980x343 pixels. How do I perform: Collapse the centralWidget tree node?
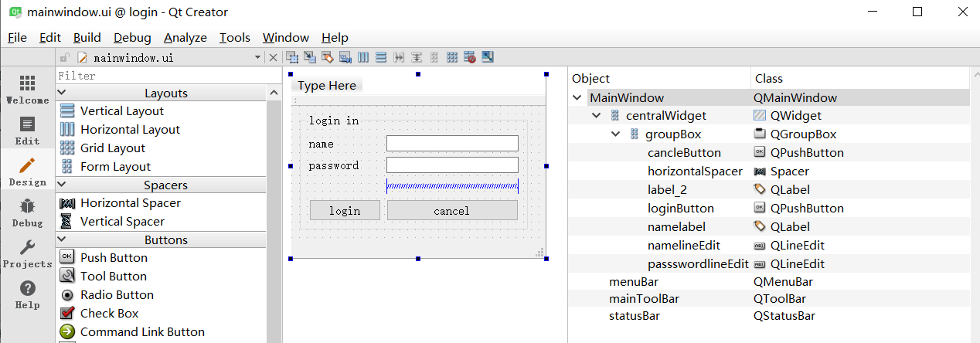pos(596,116)
